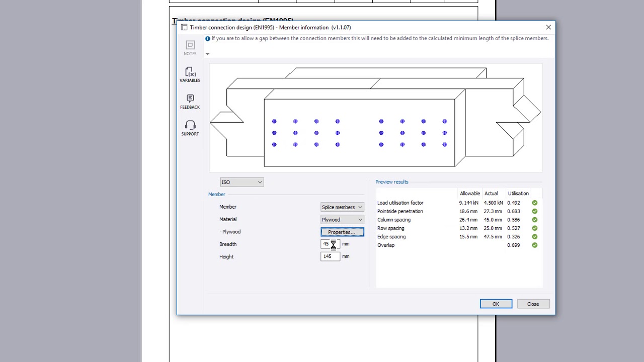Click the 4.500 kN actual value
This screenshot has width=644, height=362.
click(493, 203)
